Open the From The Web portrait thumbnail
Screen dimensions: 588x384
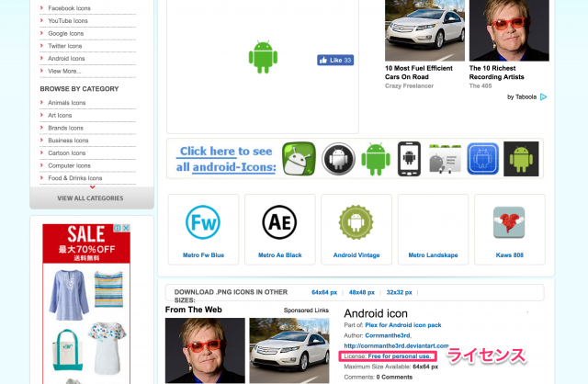click(205, 351)
